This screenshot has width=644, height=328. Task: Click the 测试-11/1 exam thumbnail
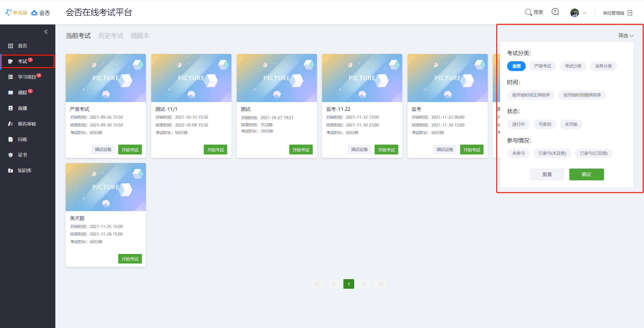pyautogui.click(x=191, y=78)
